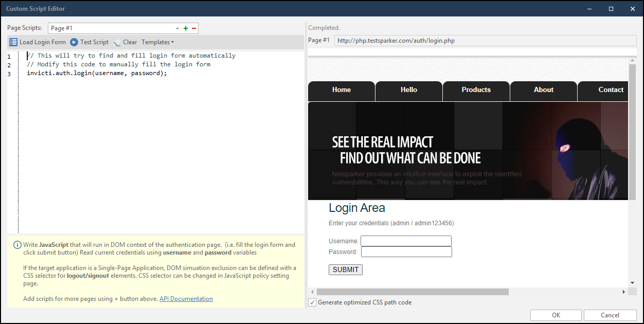Select the Home tab in the preview page
The height and width of the screenshot is (324, 644).
(x=341, y=91)
